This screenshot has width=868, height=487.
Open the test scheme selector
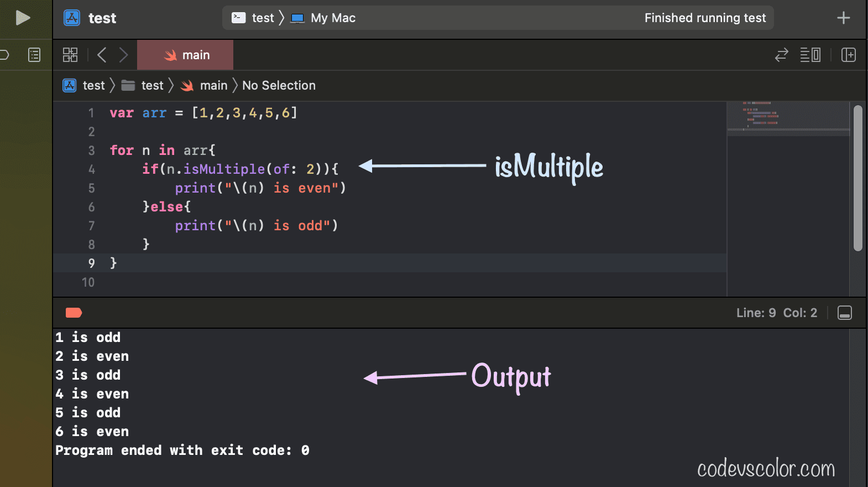pyautogui.click(x=254, y=18)
